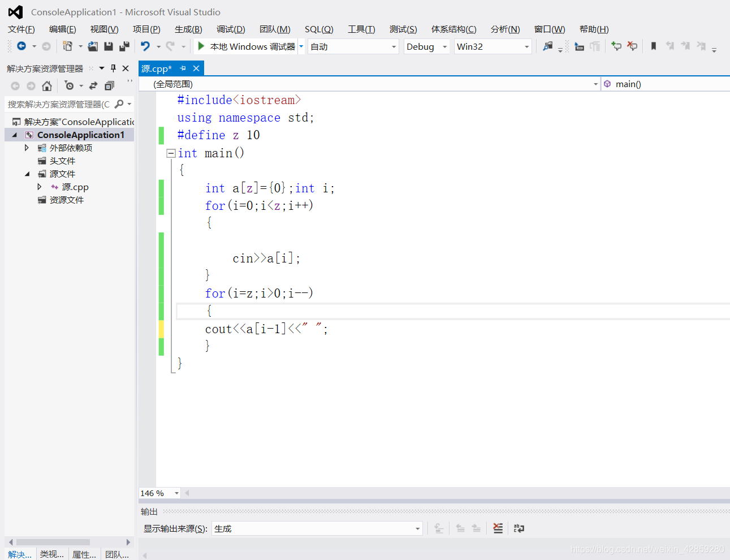730x560 pixels.
Task: Close the Solution Explorer panel
Action: pos(126,68)
